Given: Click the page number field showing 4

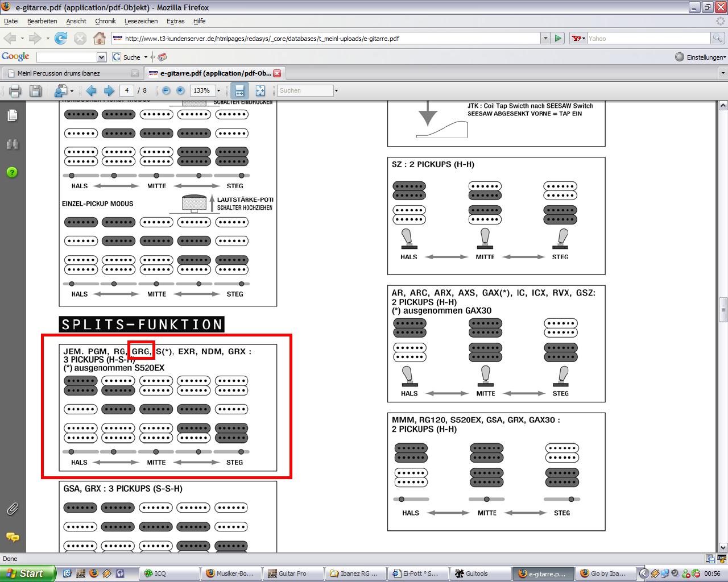Looking at the screenshot, I should [x=127, y=90].
